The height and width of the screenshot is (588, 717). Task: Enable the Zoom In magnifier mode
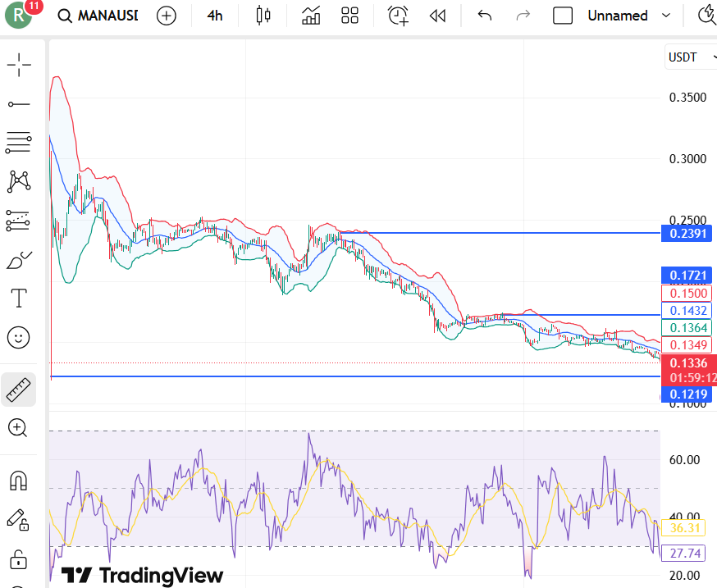click(19, 428)
